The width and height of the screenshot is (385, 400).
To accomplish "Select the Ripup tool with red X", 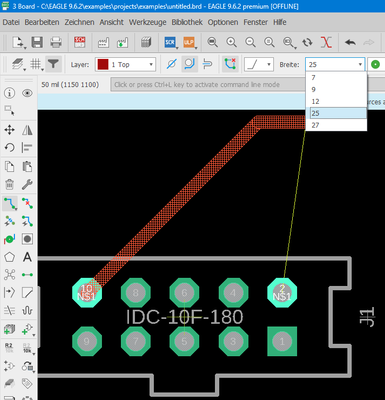I will click(x=27, y=203).
